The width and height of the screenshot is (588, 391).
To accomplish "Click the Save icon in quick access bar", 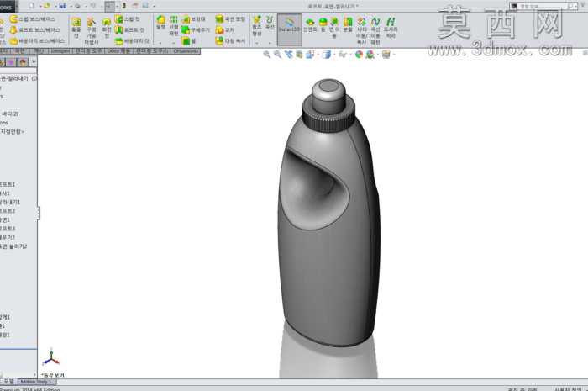I will tap(62, 5).
